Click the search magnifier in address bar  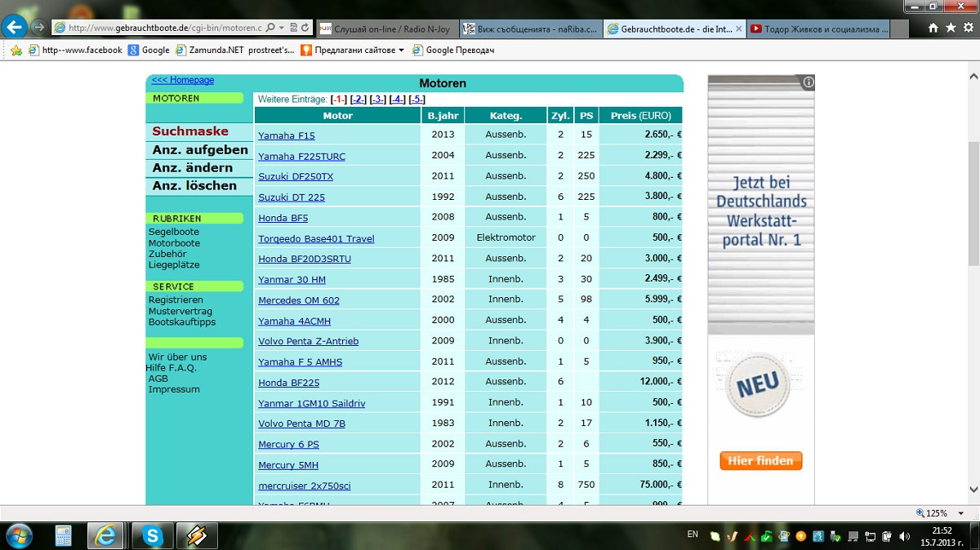click(270, 27)
